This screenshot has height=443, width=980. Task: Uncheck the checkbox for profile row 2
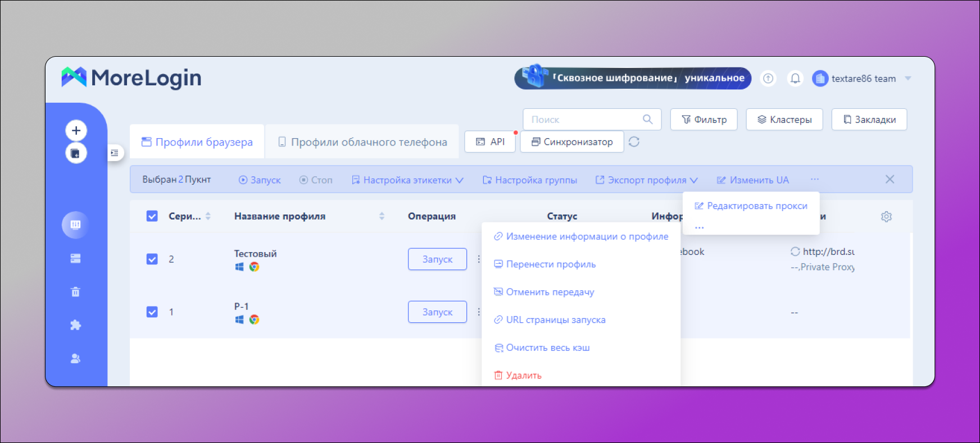tap(152, 259)
